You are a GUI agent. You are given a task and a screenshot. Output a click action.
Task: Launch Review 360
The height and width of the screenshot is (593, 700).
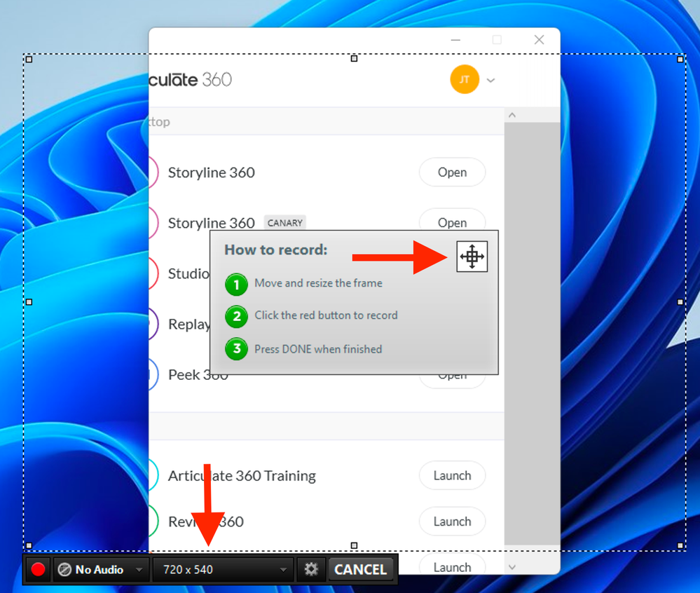tap(452, 522)
